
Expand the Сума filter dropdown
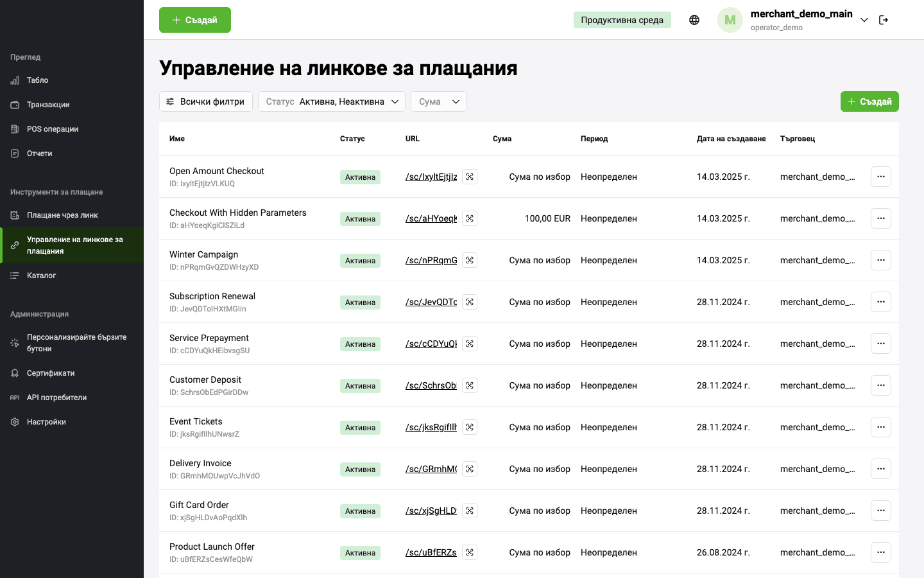(439, 101)
